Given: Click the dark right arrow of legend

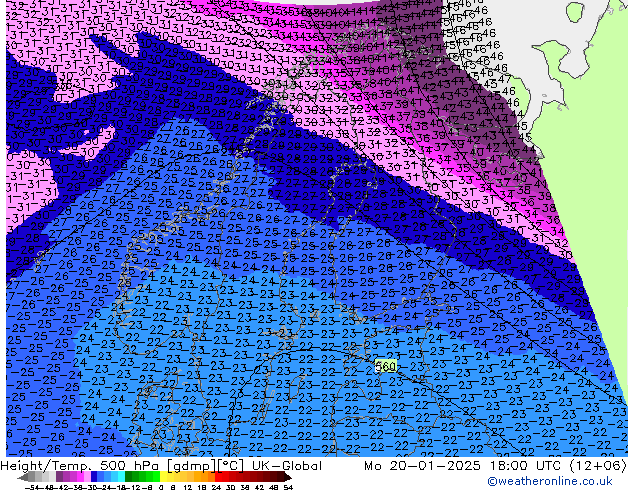Looking at the screenshot, I should (288, 477).
